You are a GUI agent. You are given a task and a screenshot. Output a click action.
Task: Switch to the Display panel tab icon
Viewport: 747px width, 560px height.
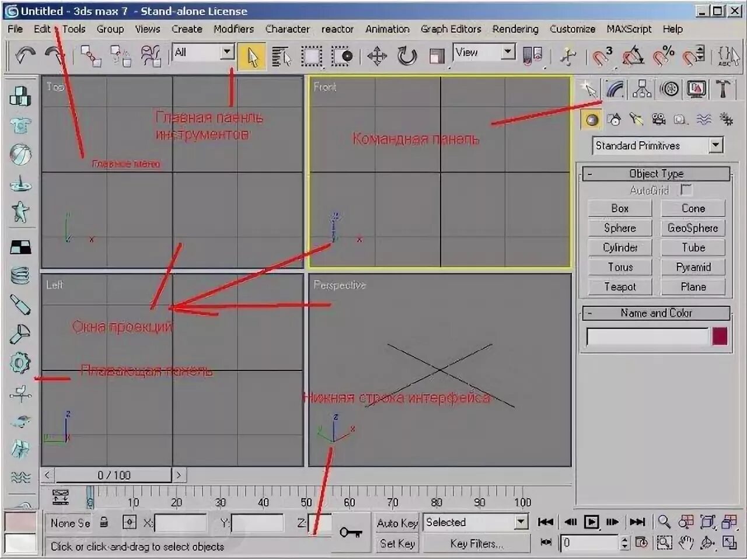click(x=696, y=89)
